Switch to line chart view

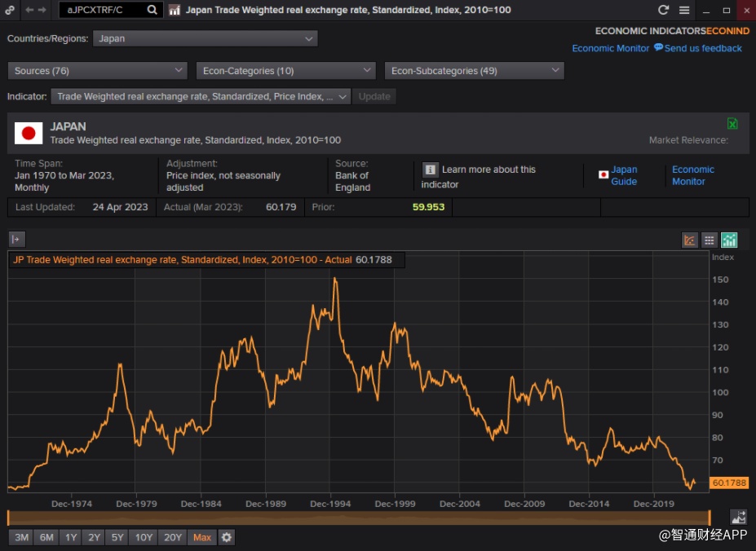[690, 240]
